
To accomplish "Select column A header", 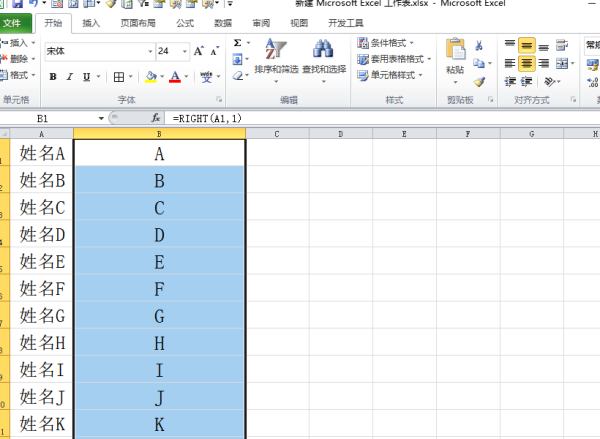I will 41,134.
